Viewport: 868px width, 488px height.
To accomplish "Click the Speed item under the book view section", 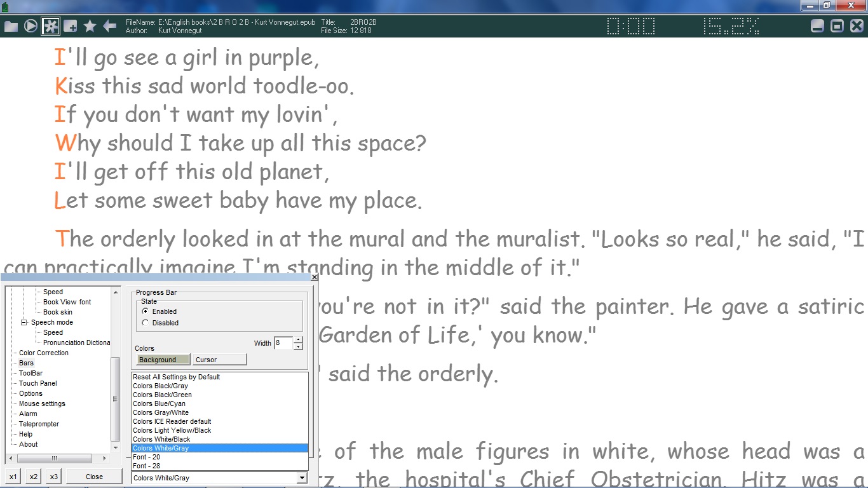I will point(53,292).
